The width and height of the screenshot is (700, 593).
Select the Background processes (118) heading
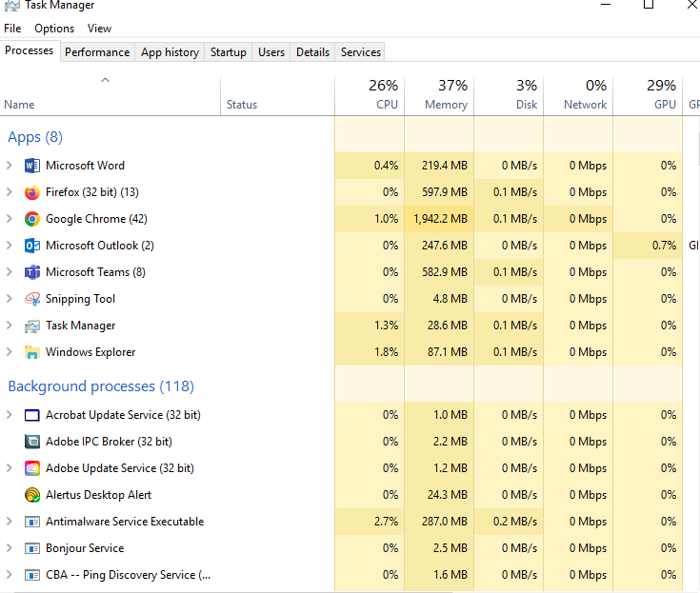101,385
